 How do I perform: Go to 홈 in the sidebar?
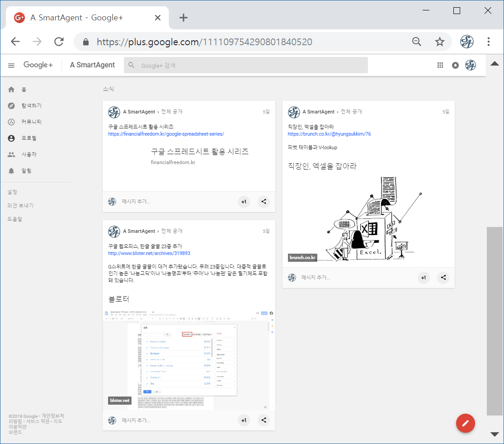click(24, 90)
